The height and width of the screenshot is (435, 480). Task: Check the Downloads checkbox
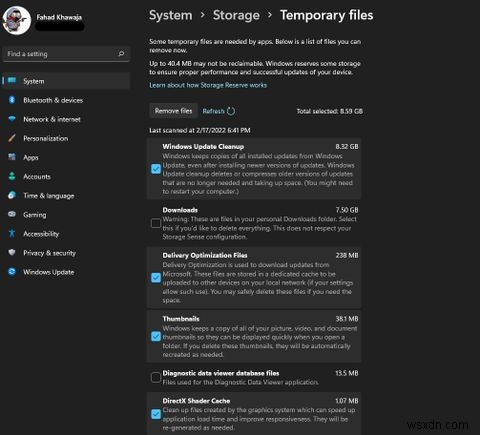156,223
